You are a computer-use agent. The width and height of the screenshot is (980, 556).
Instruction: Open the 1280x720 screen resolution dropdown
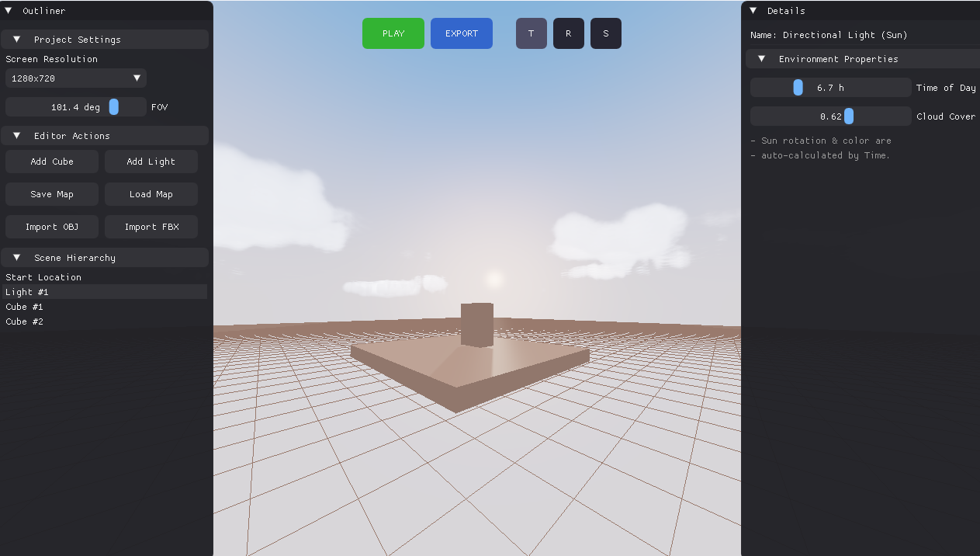point(75,78)
